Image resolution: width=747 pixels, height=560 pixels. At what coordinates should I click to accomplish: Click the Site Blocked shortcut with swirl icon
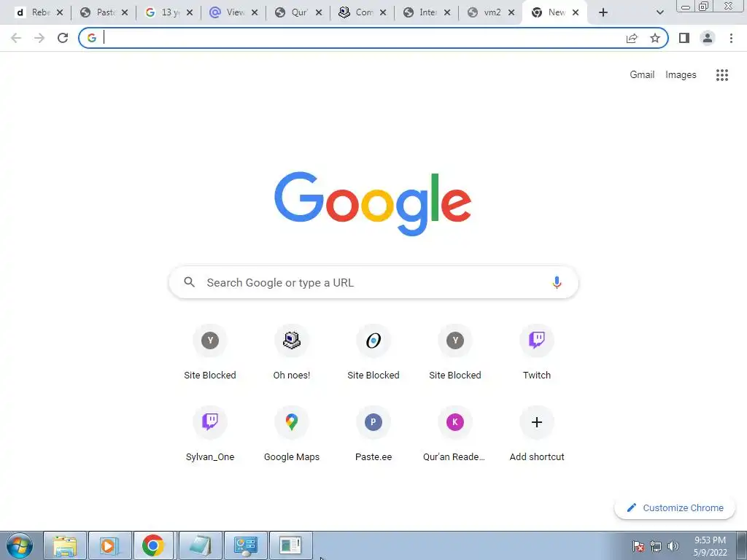tap(373, 353)
